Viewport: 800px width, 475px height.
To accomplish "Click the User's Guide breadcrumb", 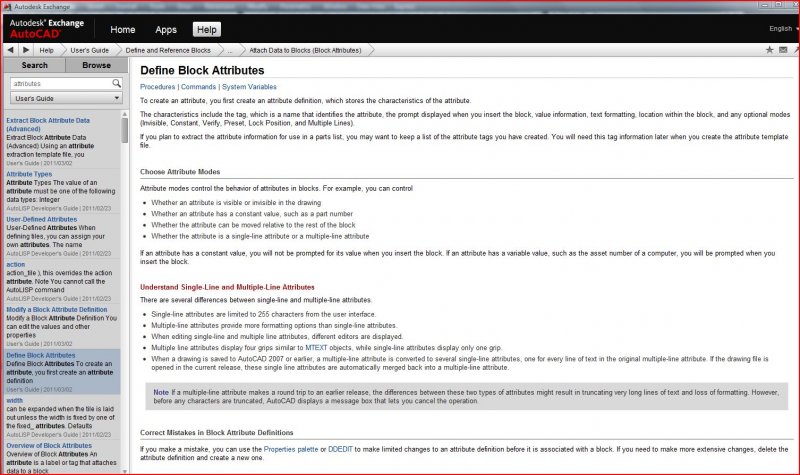I will (89, 51).
